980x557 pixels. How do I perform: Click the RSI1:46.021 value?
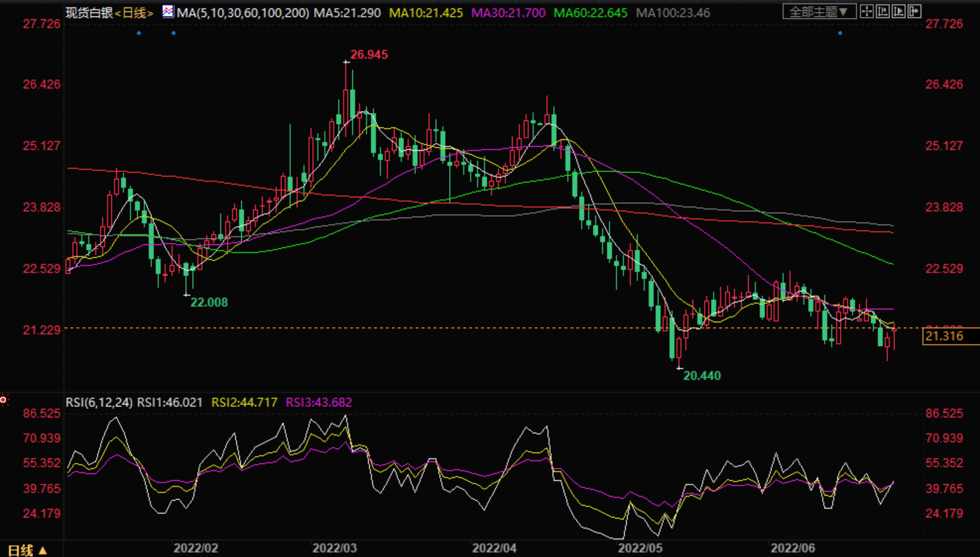pyautogui.click(x=170, y=402)
